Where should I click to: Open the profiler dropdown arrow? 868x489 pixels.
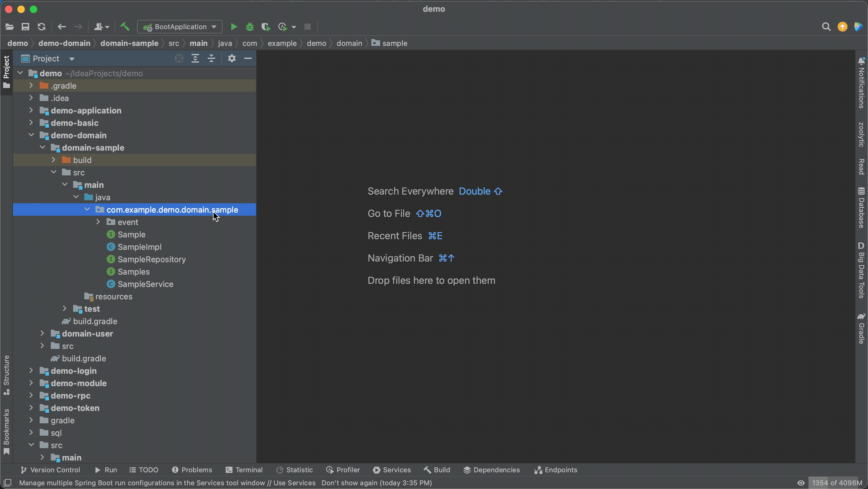click(294, 27)
